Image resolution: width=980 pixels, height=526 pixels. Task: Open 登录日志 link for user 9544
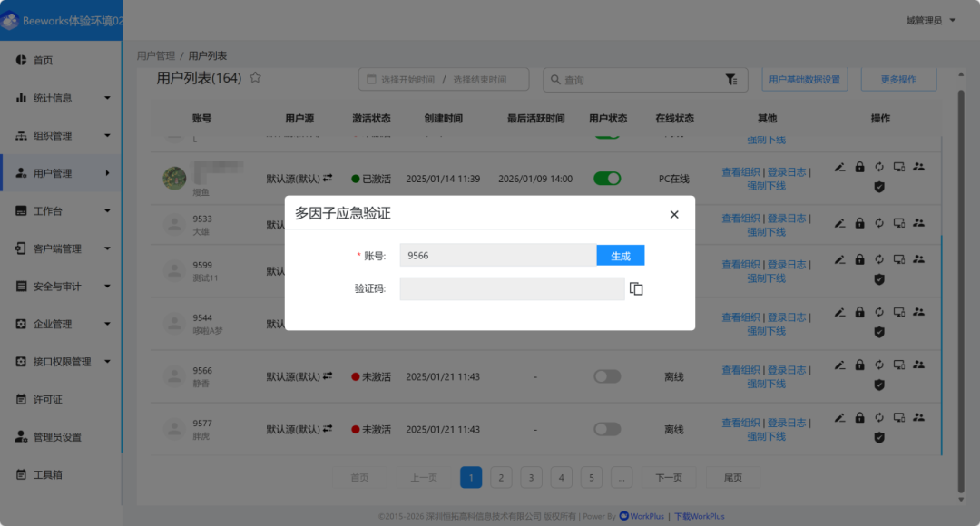tap(786, 317)
